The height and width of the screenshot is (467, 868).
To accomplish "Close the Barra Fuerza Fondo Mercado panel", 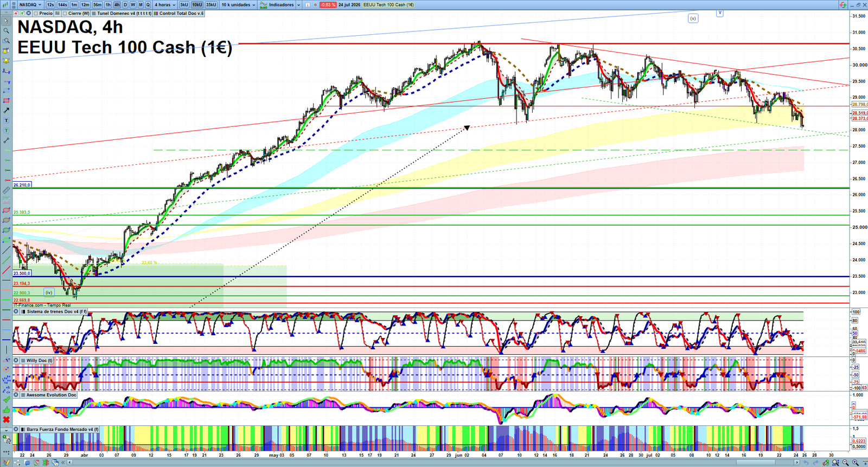I will [16, 429].
